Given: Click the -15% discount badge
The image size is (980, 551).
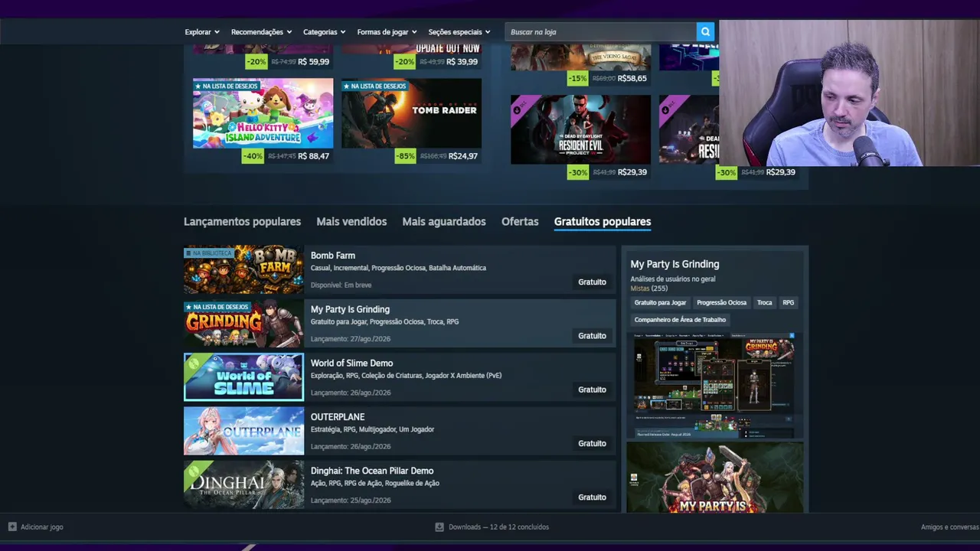Looking at the screenshot, I should 577,78.
